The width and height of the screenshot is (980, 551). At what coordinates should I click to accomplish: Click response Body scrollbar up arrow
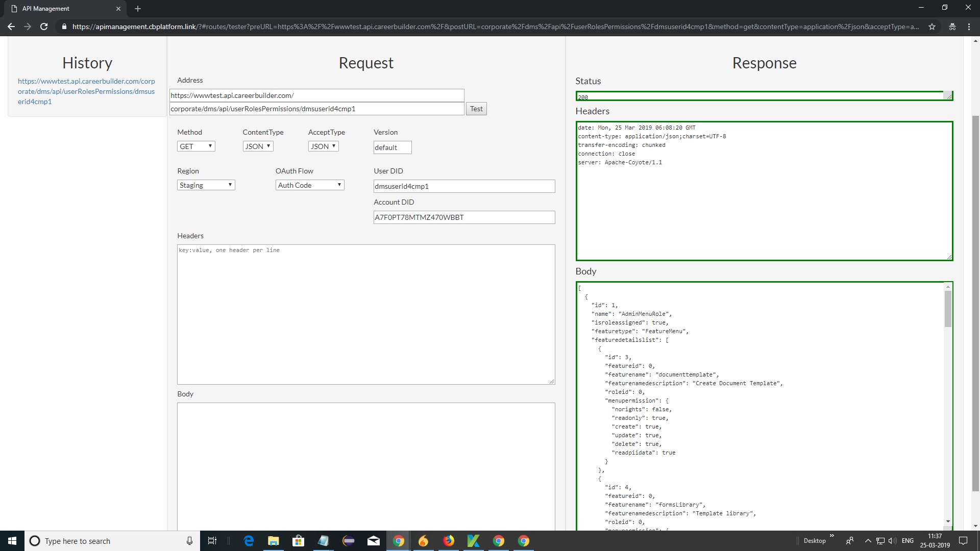948,287
